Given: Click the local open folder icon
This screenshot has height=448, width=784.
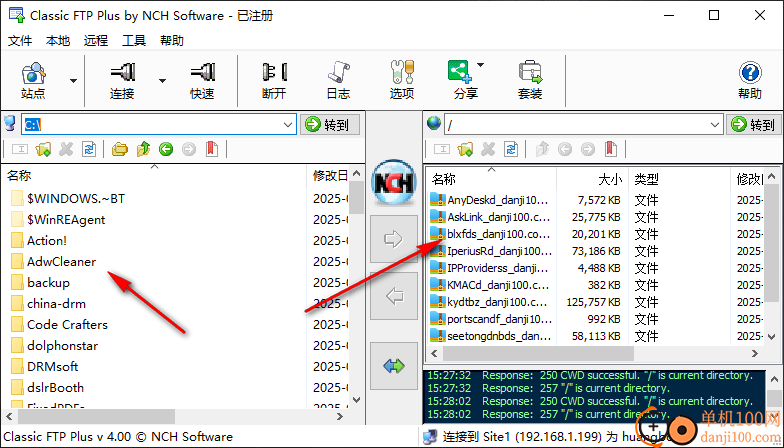Looking at the screenshot, I should 120,149.
